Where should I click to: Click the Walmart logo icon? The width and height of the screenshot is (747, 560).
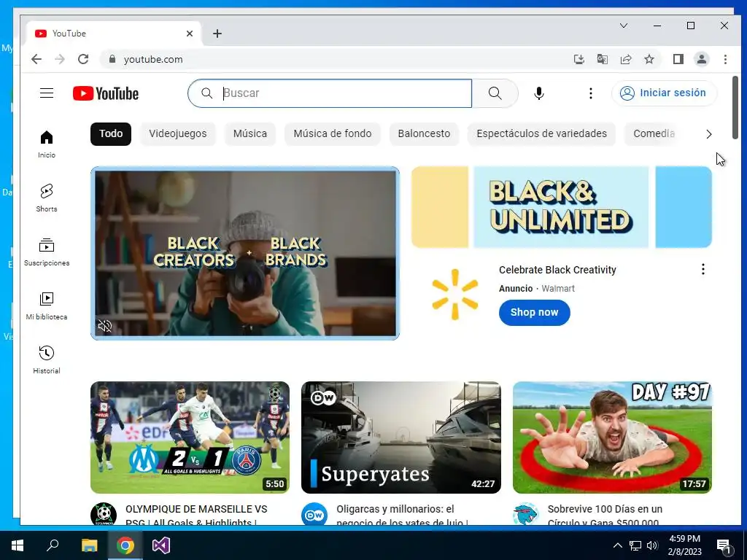[455, 295]
